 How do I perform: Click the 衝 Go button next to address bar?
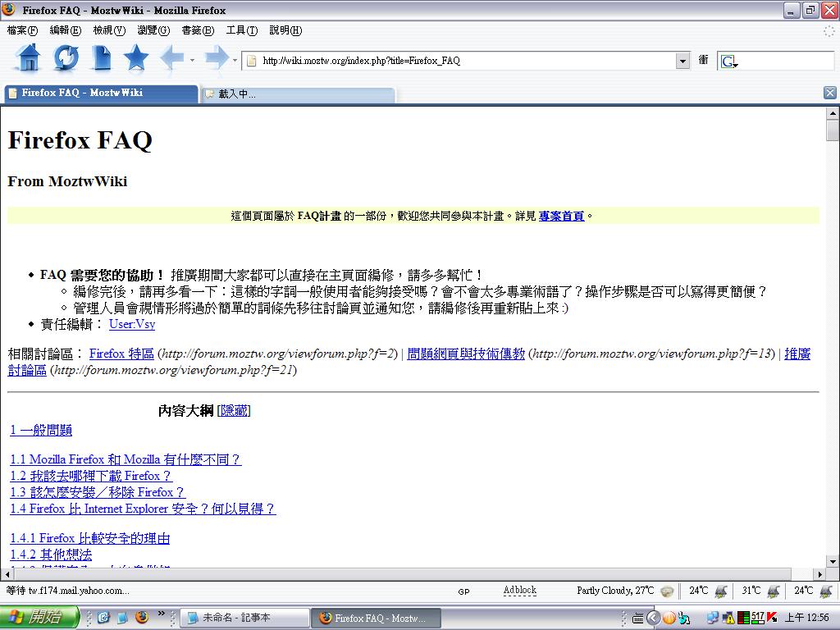tap(703, 60)
